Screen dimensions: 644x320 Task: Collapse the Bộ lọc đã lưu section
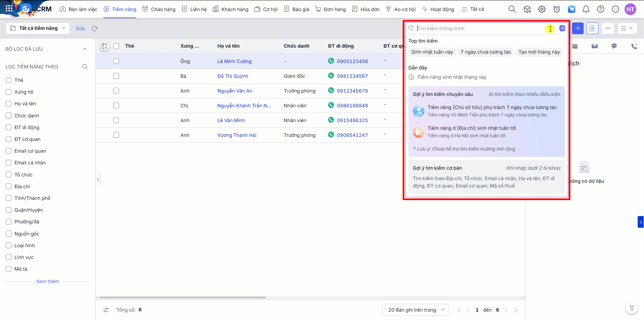(x=85, y=49)
